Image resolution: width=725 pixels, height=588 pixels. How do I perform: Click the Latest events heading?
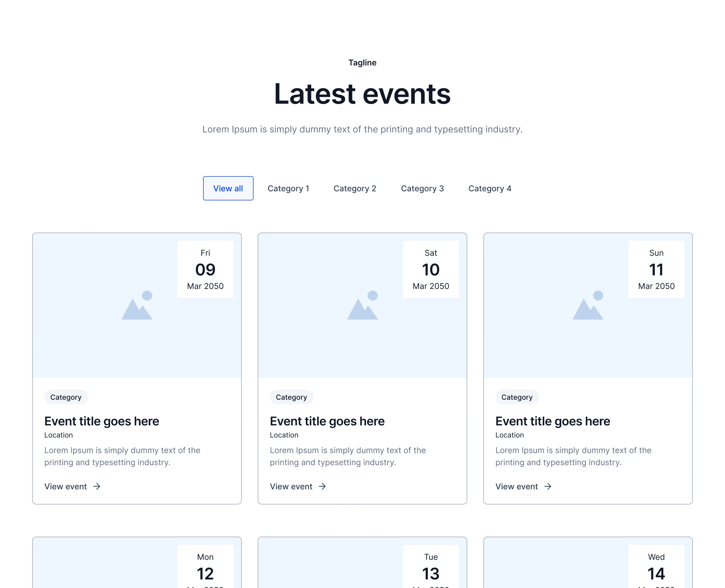click(362, 94)
